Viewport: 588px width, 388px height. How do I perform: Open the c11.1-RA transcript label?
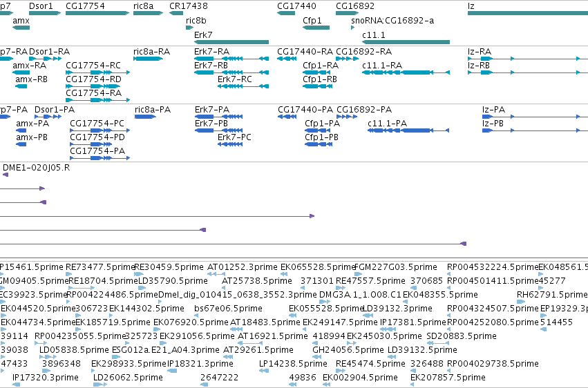coord(382,66)
